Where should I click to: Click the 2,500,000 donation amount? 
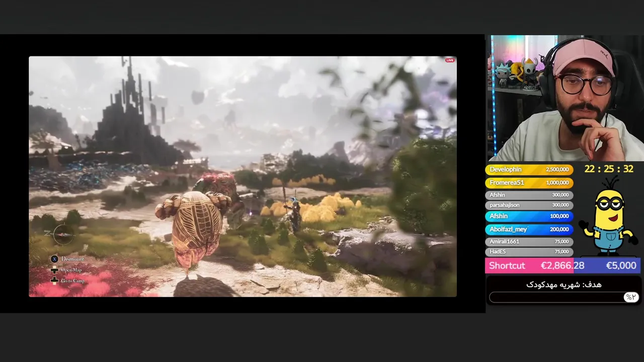(x=557, y=169)
